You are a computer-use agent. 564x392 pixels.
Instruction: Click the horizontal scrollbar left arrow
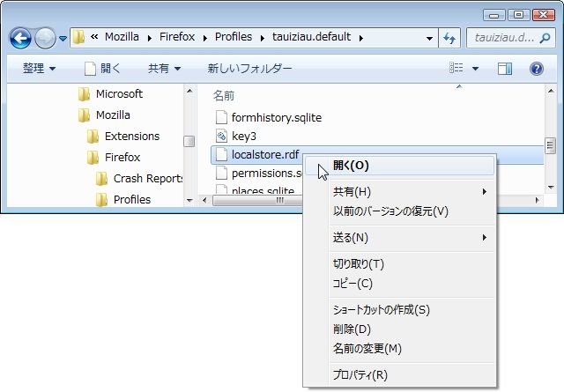[204, 200]
